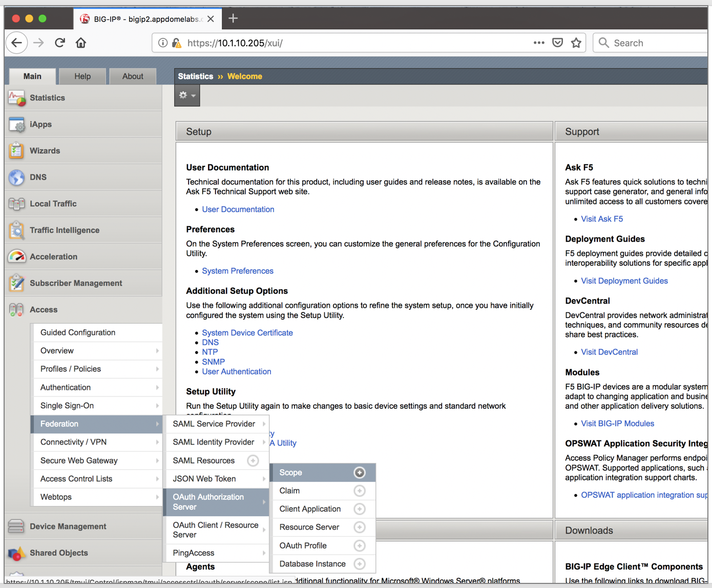Image resolution: width=712 pixels, height=588 pixels.
Task: Choose Guided Configuration under Access
Action: click(x=78, y=332)
